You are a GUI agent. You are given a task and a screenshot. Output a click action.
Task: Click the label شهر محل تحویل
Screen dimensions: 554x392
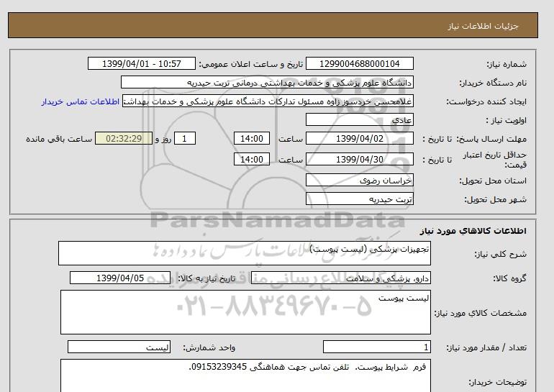point(495,199)
